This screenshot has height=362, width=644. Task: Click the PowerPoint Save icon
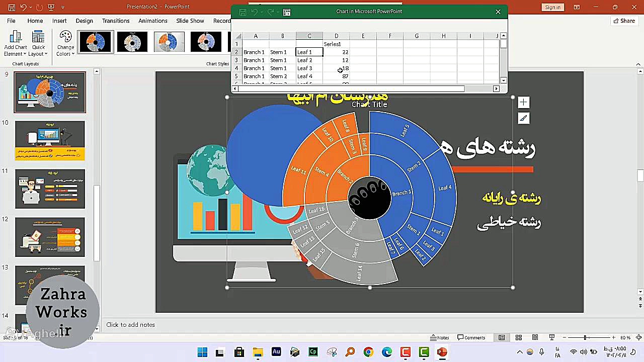click(x=12, y=7)
